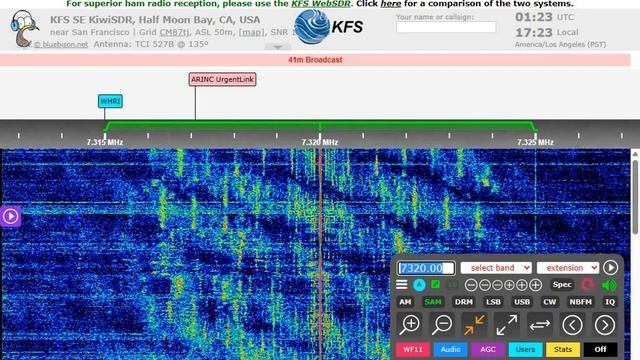
Task: Open the Users tab
Action: 525,349
